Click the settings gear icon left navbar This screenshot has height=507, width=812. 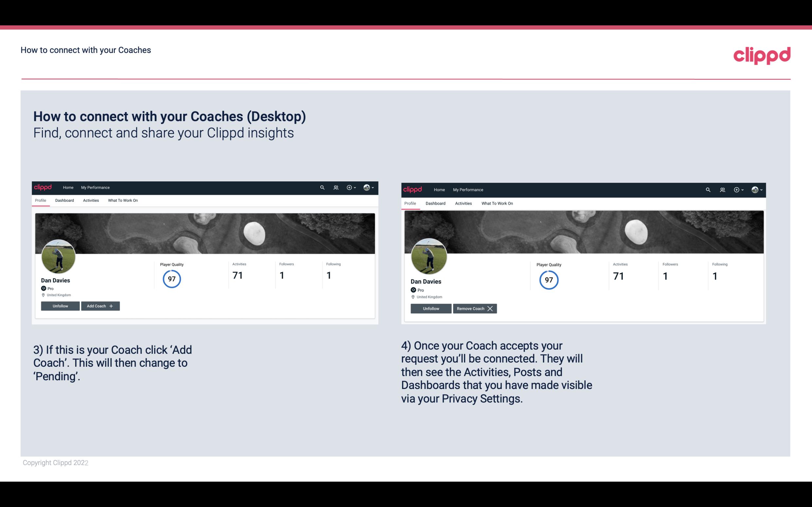(350, 188)
